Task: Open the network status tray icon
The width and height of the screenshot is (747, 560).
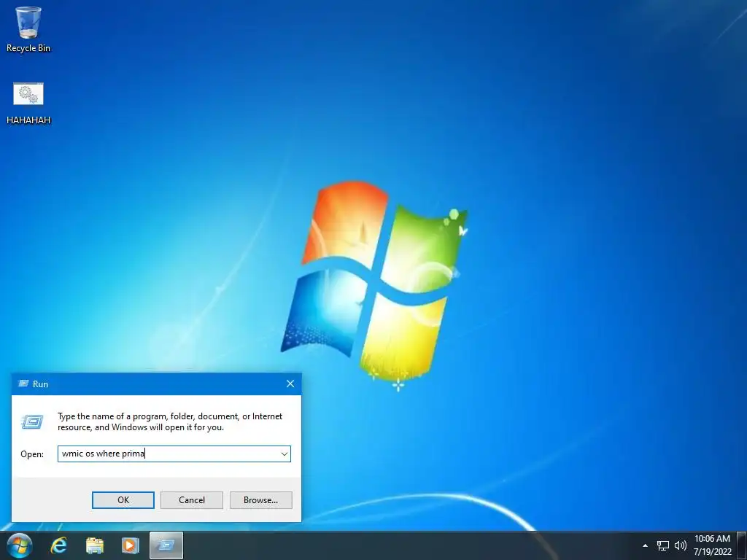Action: tap(662, 545)
